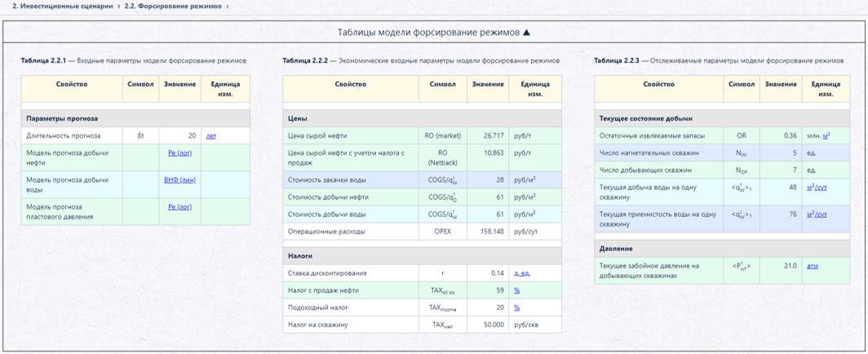Click the 'д. ед.' unit link of discount rate
Viewport: 868px width, 354px height.
pos(523,273)
